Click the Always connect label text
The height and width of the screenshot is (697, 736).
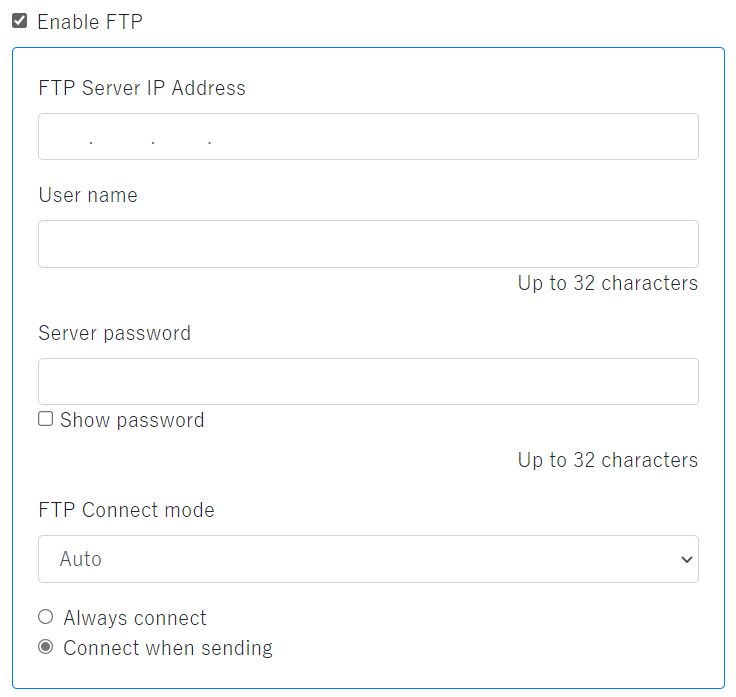(134, 618)
